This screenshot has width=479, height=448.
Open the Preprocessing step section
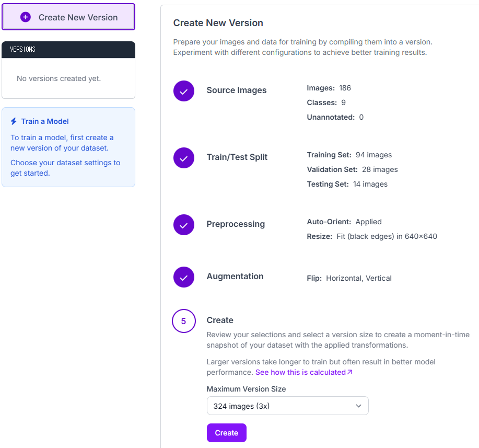(x=236, y=224)
